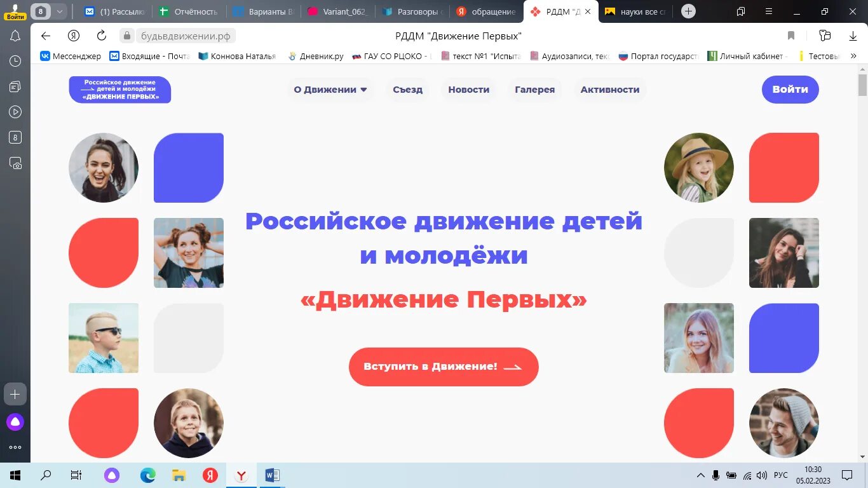This screenshot has height=488, width=868.
Task: Open browser extensions icon in address bar
Action: pyautogui.click(x=825, y=36)
